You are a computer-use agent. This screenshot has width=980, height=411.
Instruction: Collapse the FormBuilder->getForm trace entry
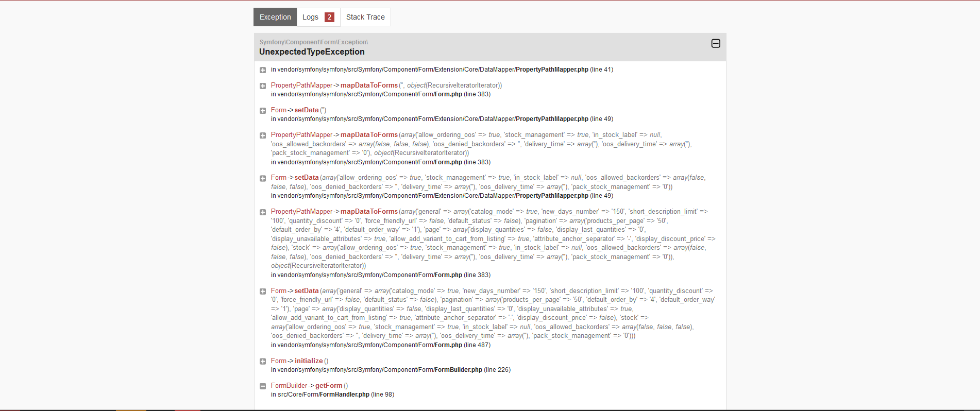[263, 386]
